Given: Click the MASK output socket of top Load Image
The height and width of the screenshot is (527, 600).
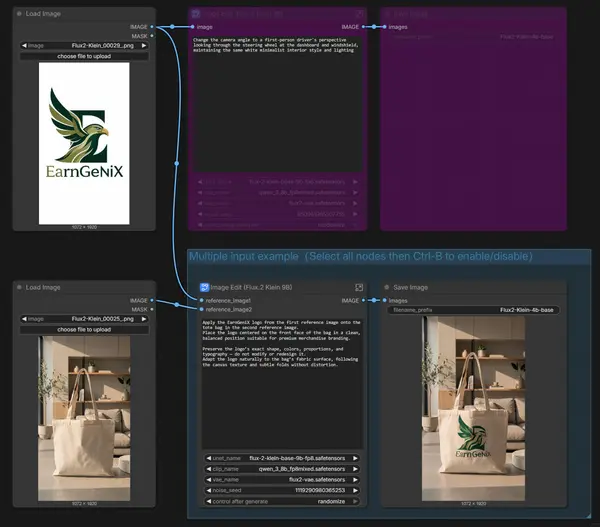Looking at the screenshot, I should [x=152, y=36].
